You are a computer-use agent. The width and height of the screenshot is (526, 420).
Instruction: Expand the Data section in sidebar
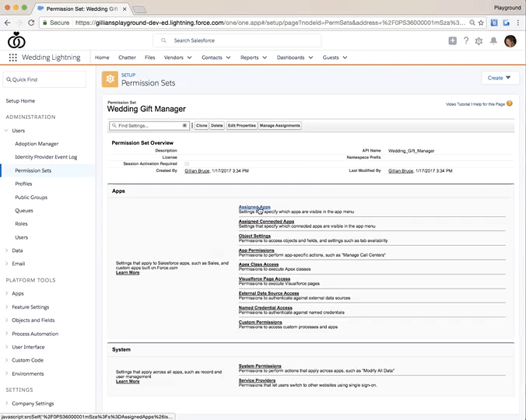[6, 250]
